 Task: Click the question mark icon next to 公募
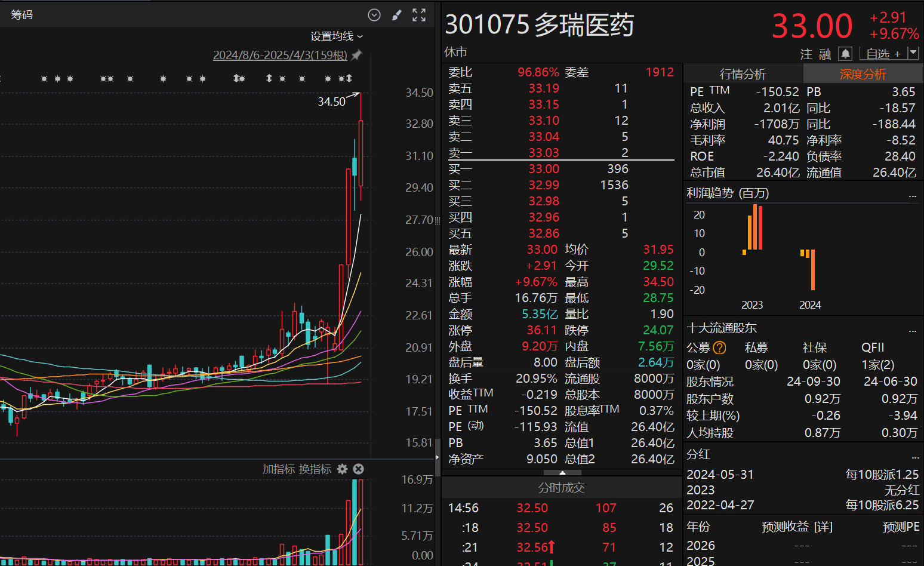click(x=720, y=347)
